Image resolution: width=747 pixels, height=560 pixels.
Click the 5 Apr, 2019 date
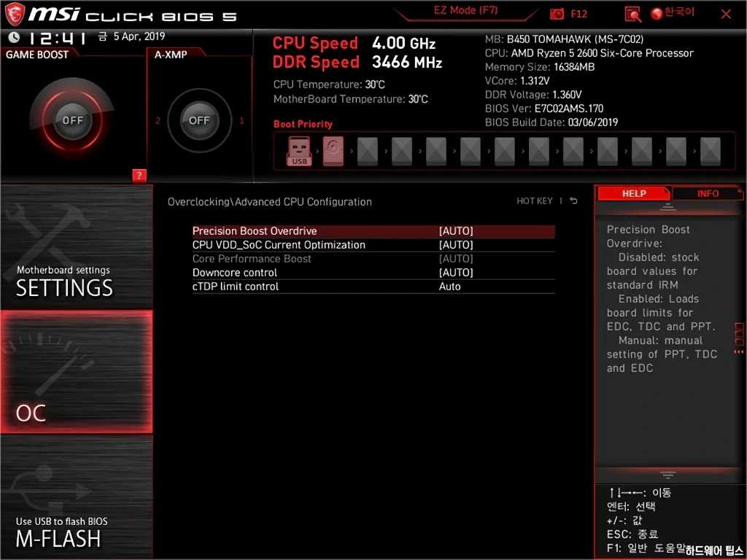[x=139, y=36]
